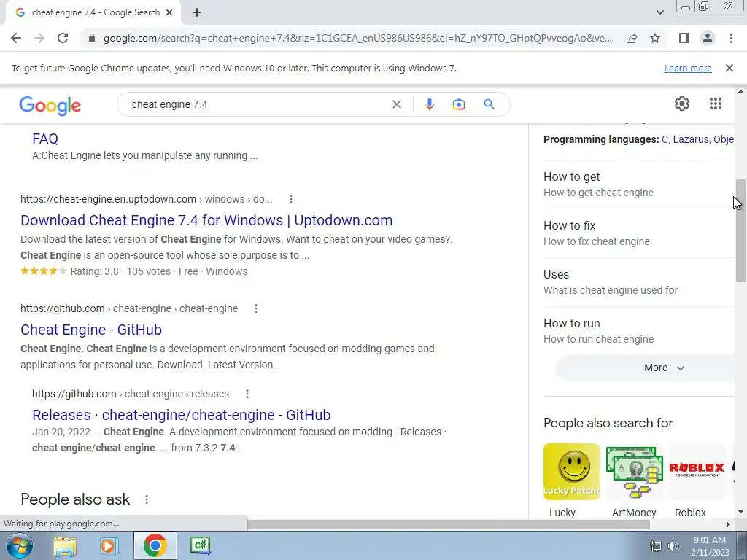Open the volume speaker tray icon
Screen dimensions: 747x560
pos(673,546)
